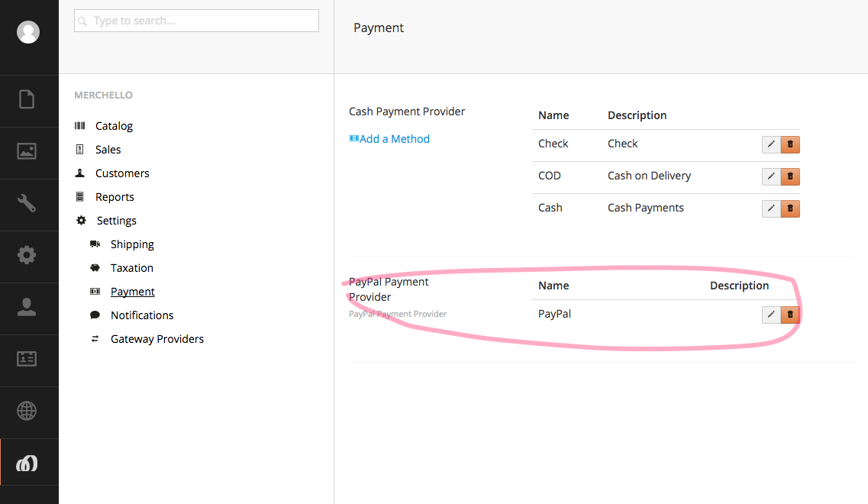
Task: Open the Users section person icon
Action: pyautogui.click(x=27, y=307)
